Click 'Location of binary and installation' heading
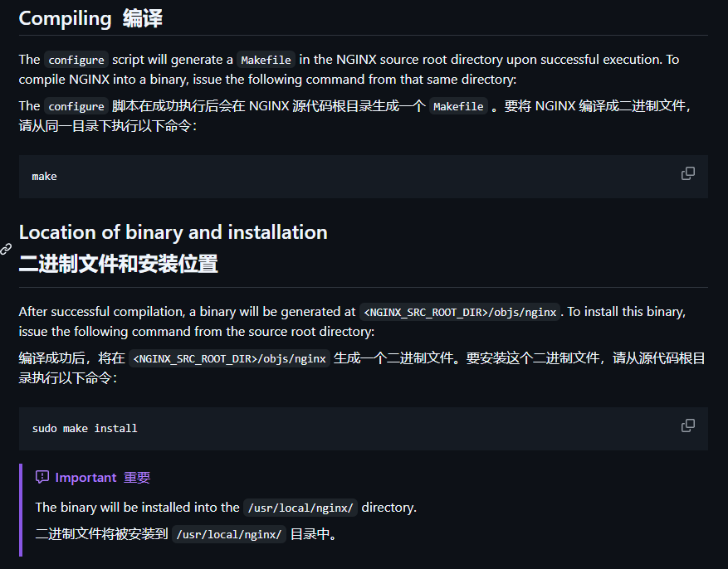 [173, 232]
